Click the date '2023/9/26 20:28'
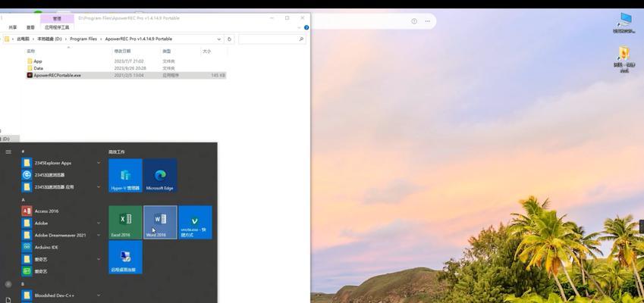 click(x=130, y=68)
